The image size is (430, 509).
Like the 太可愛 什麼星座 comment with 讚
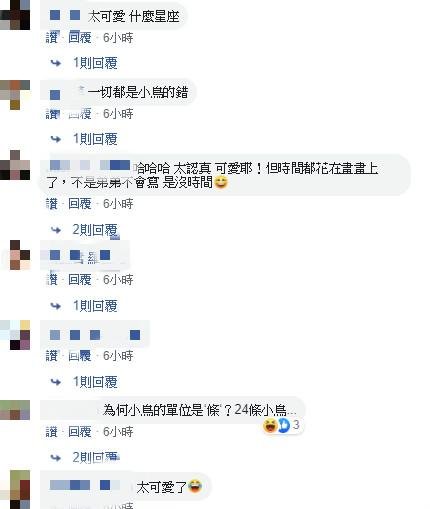(x=52, y=37)
